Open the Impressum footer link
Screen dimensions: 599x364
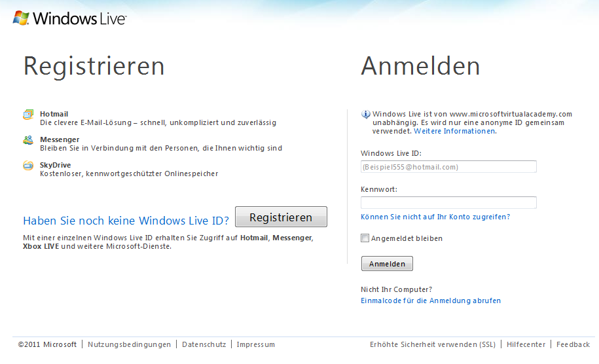[255, 344]
